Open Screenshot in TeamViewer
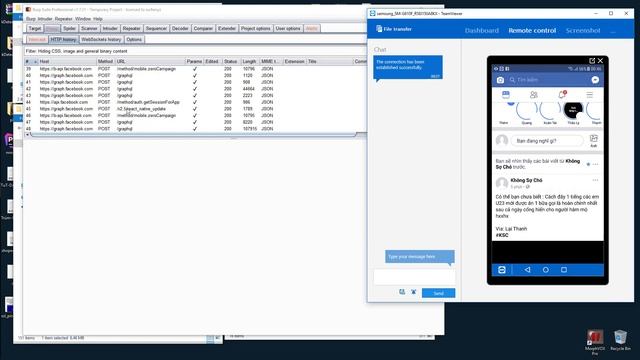This screenshot has width=640, height=360. (583, 31)
